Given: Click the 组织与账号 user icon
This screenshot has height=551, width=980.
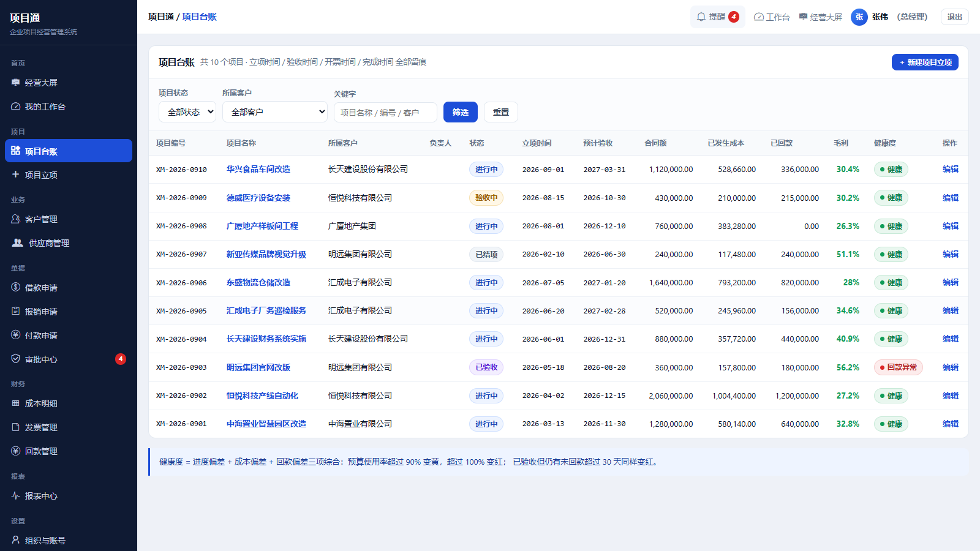Looking at the screenshot, I should click(x=15, y=540).
